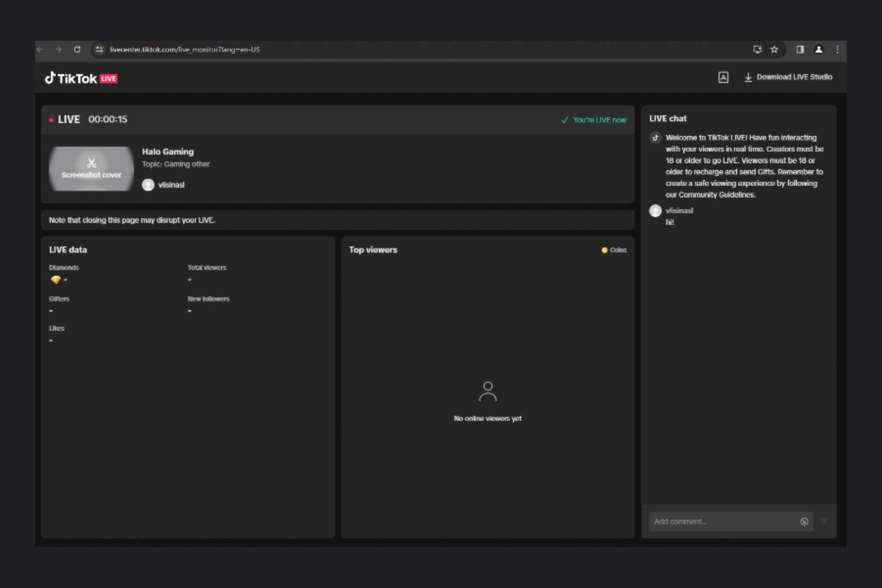Screen dimensions: 882x588
Task: Click the vlisinasl avatar under Halo Gaming
Action: [148, 185]
